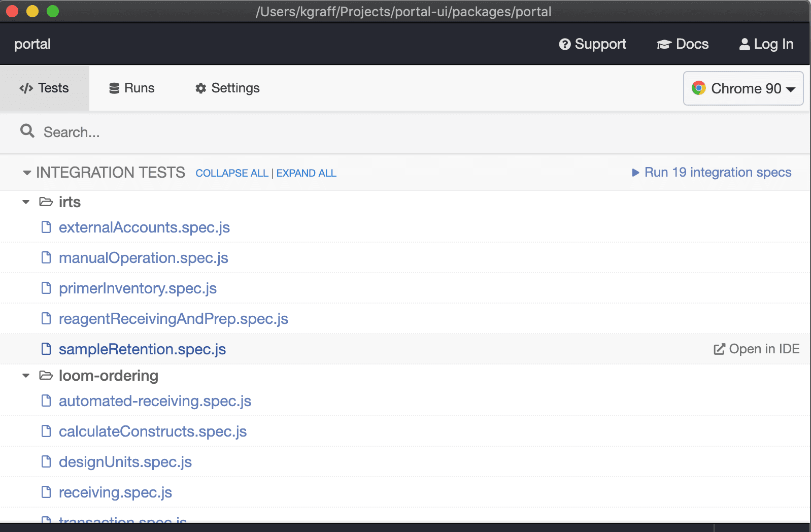The height and width of the screenshot is (532, 811).
Task: Click the Docs graduation cap icon
Action: (x=664, y=45)
